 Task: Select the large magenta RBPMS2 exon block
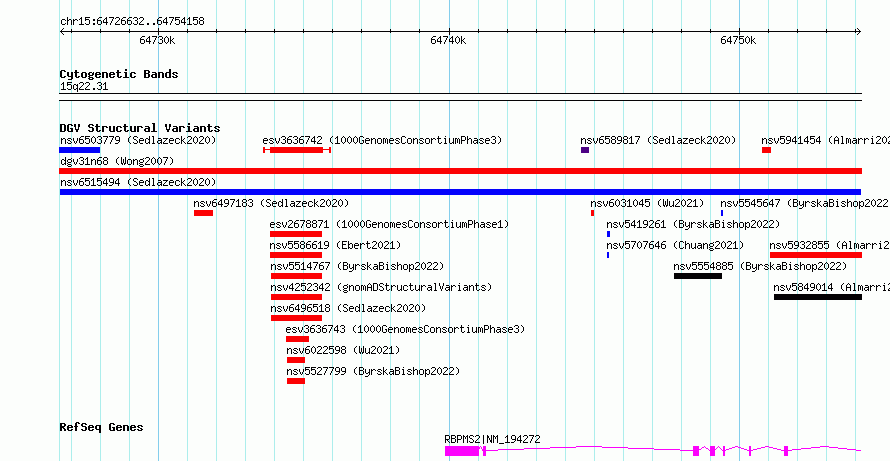[461, 451]
